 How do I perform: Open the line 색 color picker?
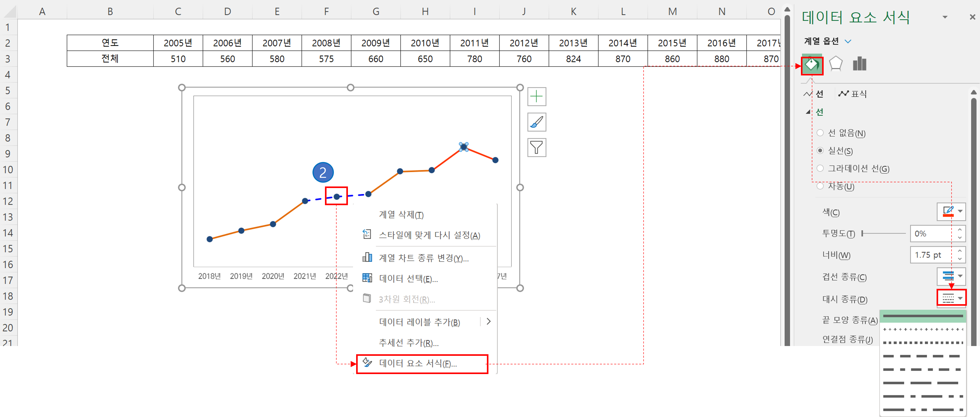(x=951, y=212)
